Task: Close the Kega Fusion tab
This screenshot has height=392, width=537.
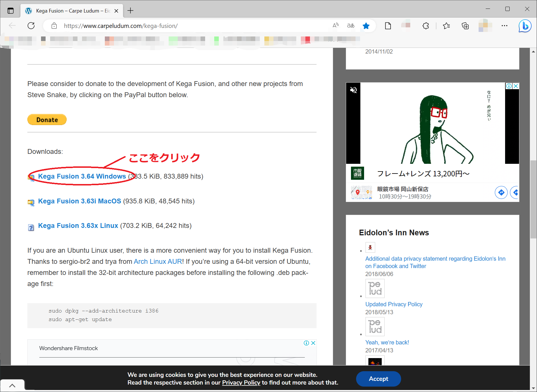Action: 116,11
